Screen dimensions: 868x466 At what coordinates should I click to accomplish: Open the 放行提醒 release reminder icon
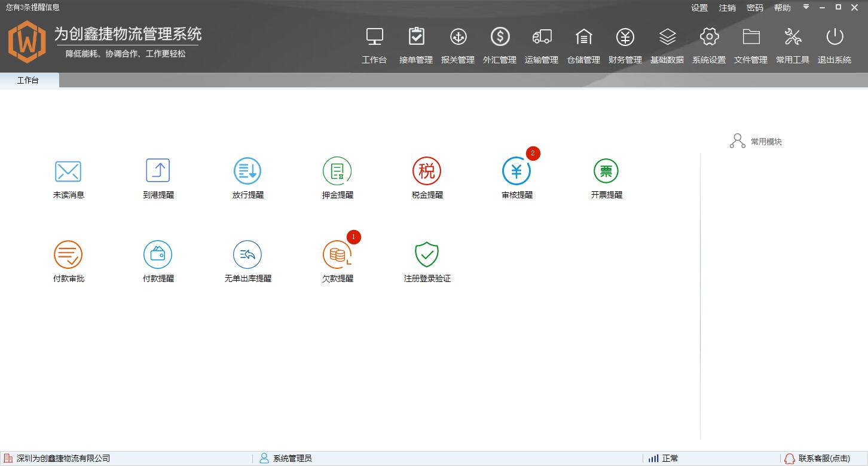coord(247,171)
